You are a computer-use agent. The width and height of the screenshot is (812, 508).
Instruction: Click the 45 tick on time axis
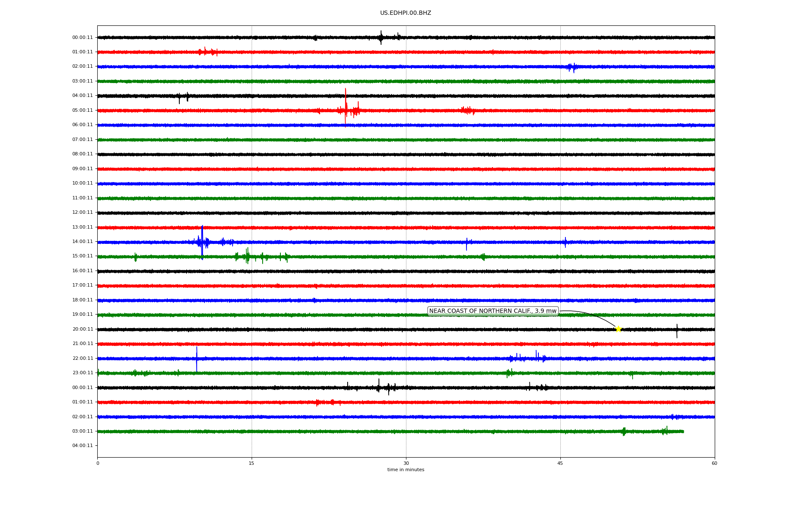pyautogui.click(x=560, y=464)
